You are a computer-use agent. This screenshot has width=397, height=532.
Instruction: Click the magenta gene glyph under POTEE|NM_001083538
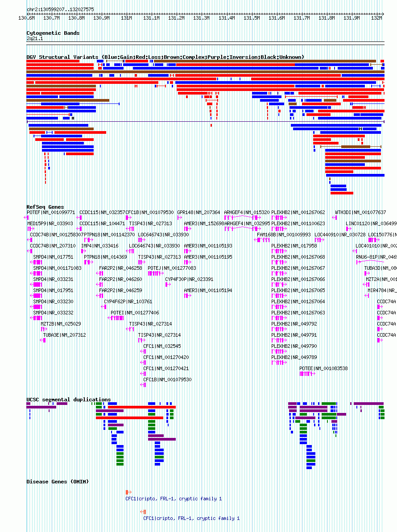(307, 374)
